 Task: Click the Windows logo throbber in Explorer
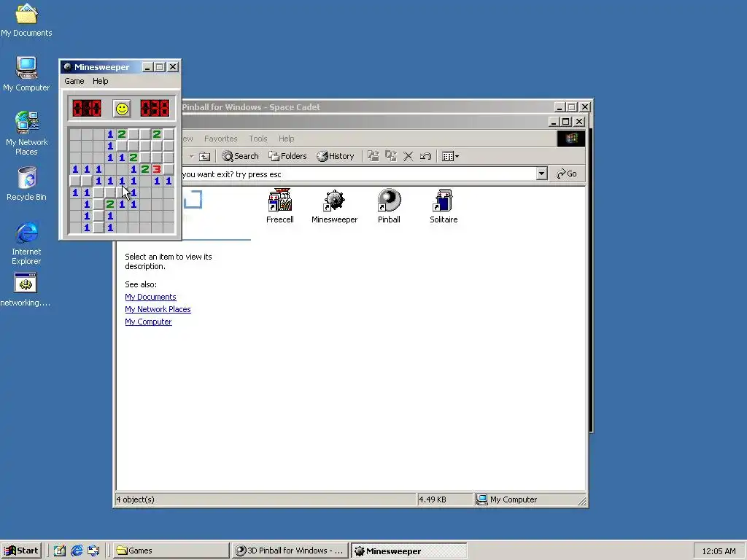click(x=571, y=139)
